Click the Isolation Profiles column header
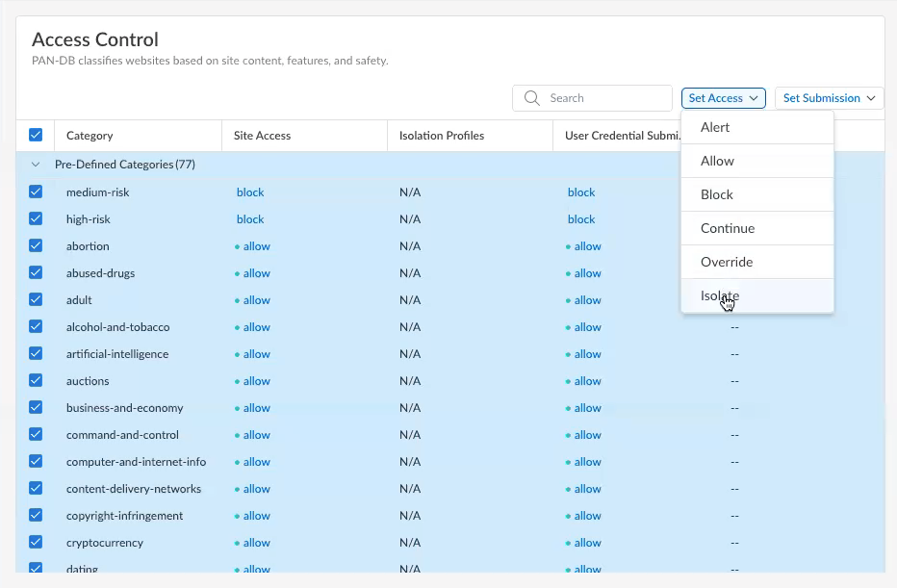Image resolution: width=897 pixels, height=588 pixels. tap(442, 136)
